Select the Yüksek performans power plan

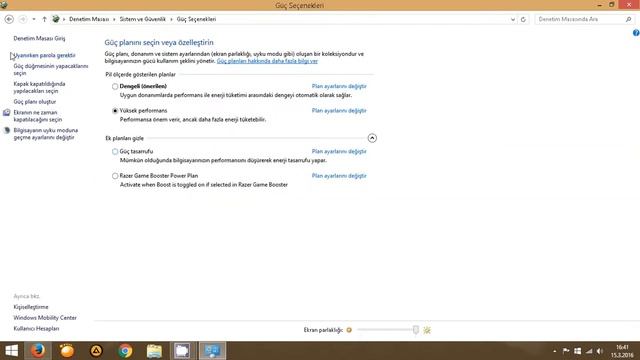coord(115,111)
